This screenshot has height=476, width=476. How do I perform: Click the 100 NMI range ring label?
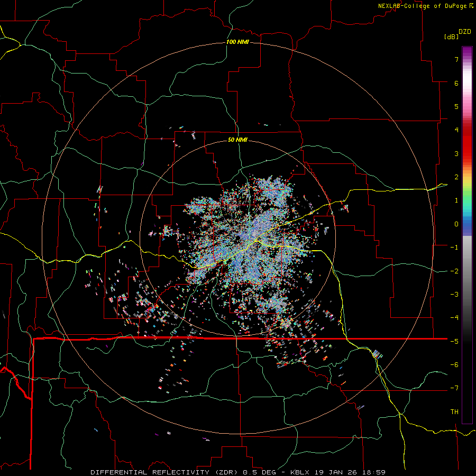[x=237, y=42]
